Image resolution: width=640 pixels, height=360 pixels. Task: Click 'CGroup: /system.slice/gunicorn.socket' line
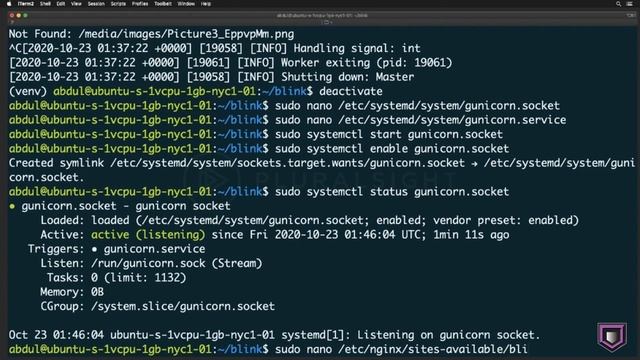click(158, 306)
